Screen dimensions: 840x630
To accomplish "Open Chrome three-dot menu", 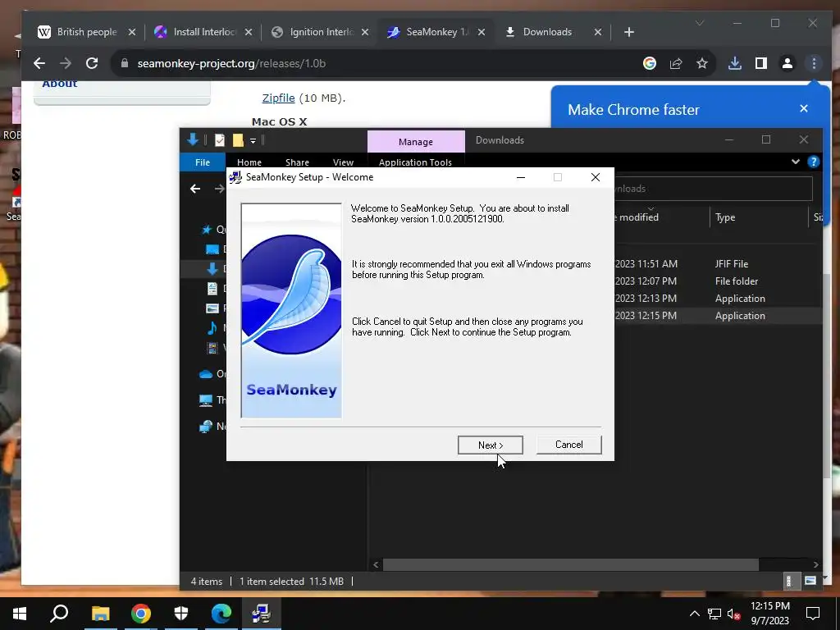I will coord(814,63).
